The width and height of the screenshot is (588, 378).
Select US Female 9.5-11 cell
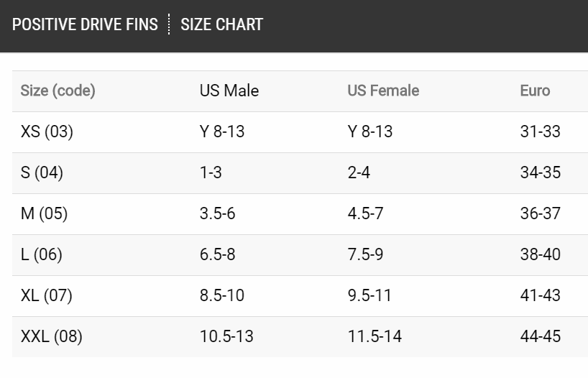369,296
